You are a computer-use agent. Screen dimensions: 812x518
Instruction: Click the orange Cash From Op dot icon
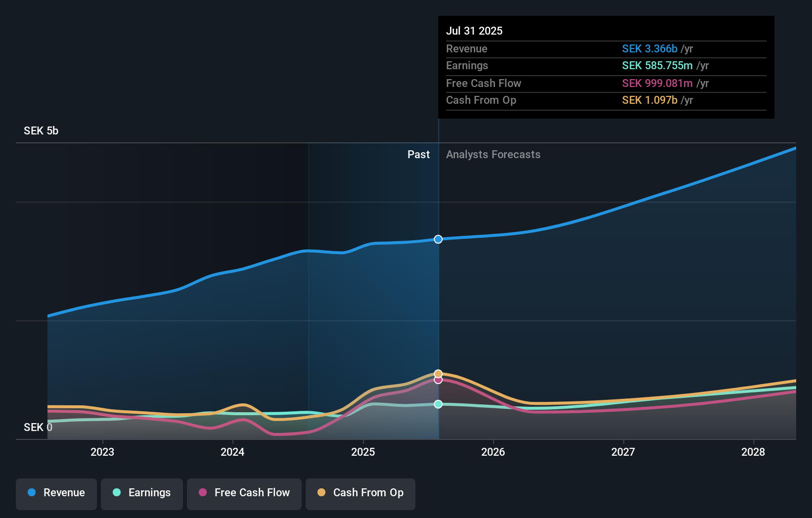click(x=321, y=493)
